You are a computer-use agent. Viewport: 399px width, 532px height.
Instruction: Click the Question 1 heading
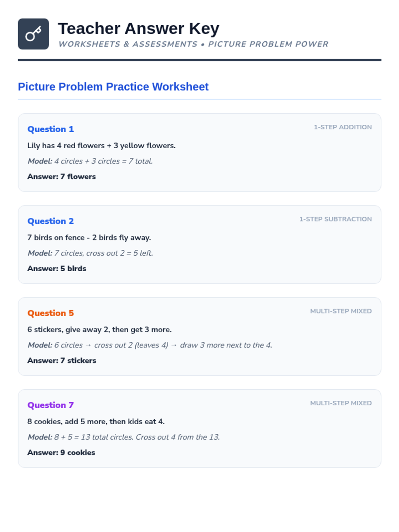click(51, 129)
